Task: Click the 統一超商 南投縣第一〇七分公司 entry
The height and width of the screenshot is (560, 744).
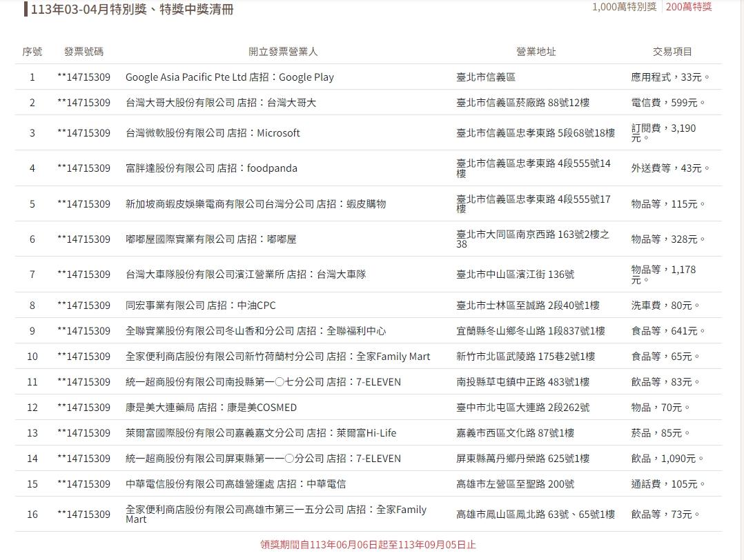Action: tap(263, 382)
